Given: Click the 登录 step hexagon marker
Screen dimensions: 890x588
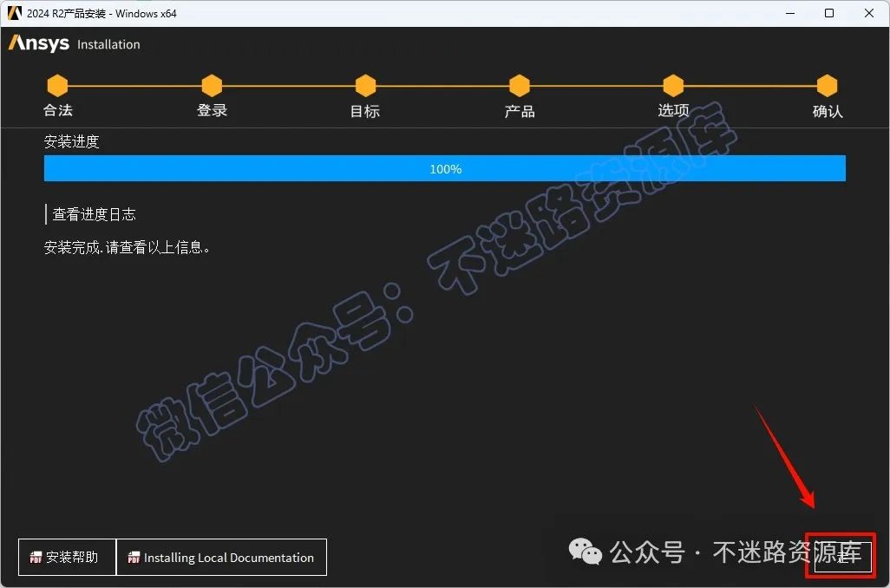Looking at the screenshot, I should click(212, 86).
